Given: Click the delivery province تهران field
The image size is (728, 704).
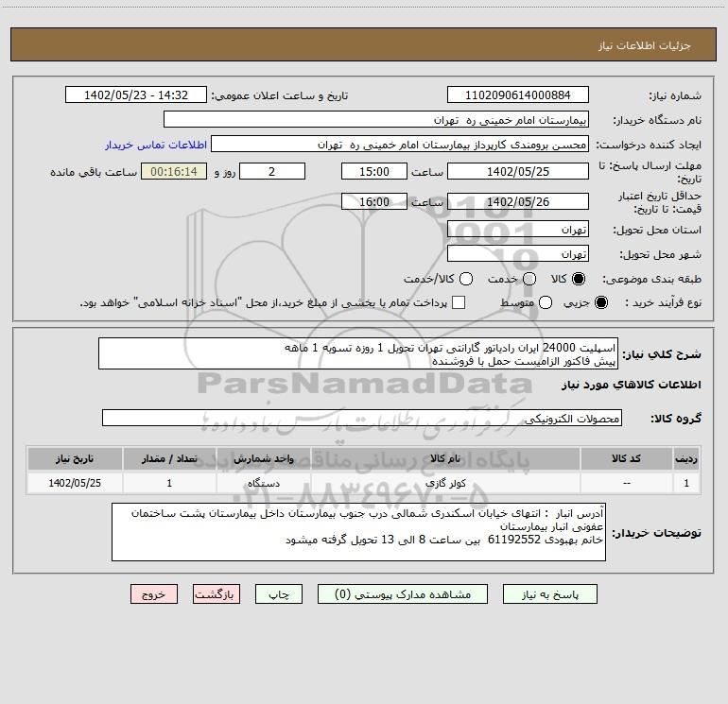Looking at the screenshot, I should click(518, 229).
